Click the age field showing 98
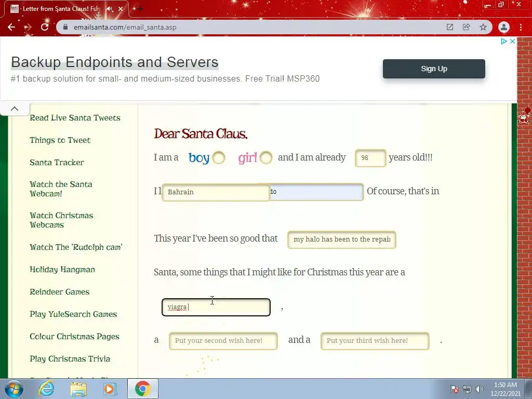 pyautogui.click(x=370, y=158)
